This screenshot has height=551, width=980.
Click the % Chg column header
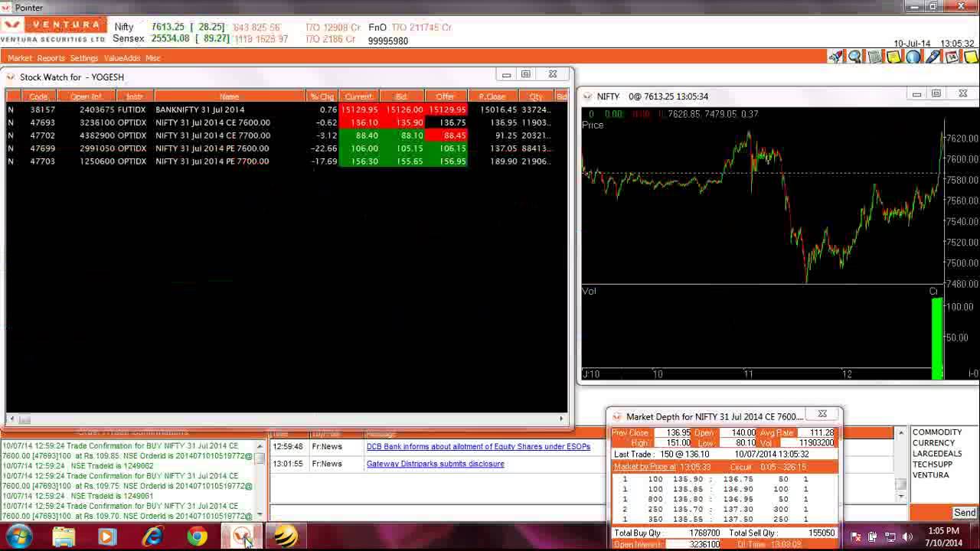pos(322,96)
